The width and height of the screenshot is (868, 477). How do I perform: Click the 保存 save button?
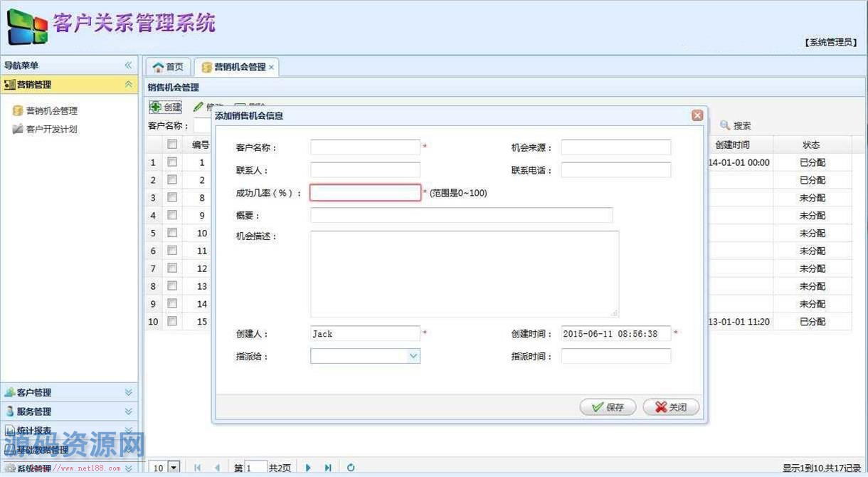(x=602, y=407)
